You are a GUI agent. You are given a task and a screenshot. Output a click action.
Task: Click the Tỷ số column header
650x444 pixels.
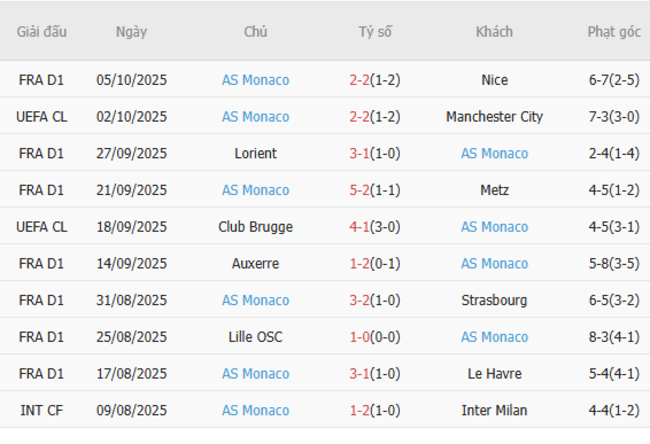[x=375, y=32]
